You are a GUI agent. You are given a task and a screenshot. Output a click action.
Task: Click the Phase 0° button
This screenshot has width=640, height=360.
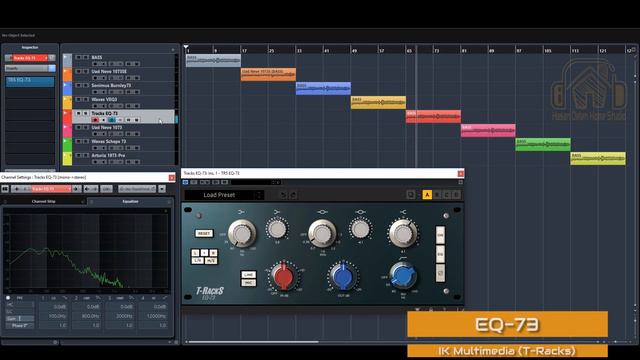pyautogui.click(x=20, y=326)
